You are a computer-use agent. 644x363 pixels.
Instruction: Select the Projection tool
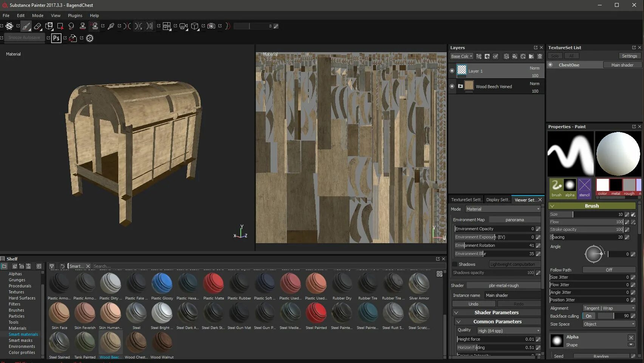[49, 26]
